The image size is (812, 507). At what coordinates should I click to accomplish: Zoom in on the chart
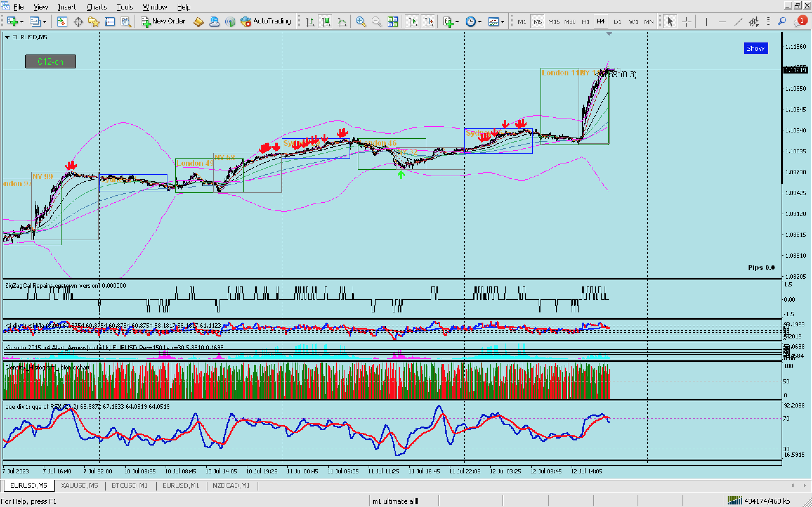[360, 22]
